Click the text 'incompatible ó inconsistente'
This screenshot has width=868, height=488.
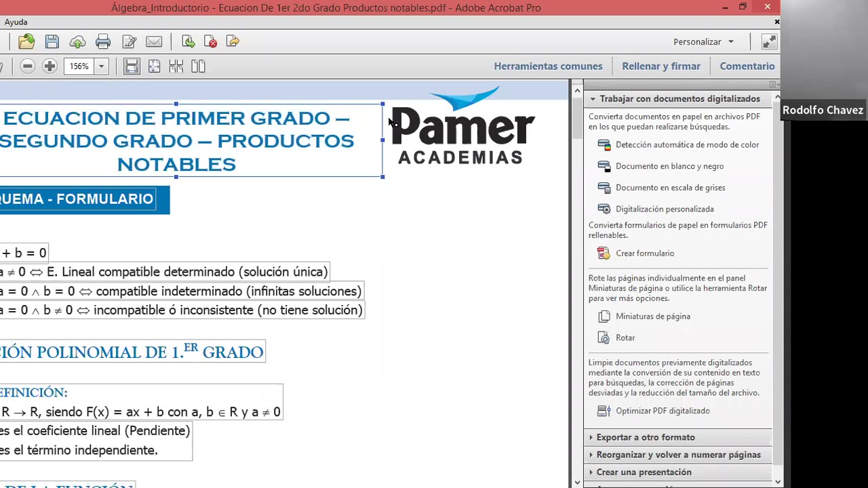[174, 310]
